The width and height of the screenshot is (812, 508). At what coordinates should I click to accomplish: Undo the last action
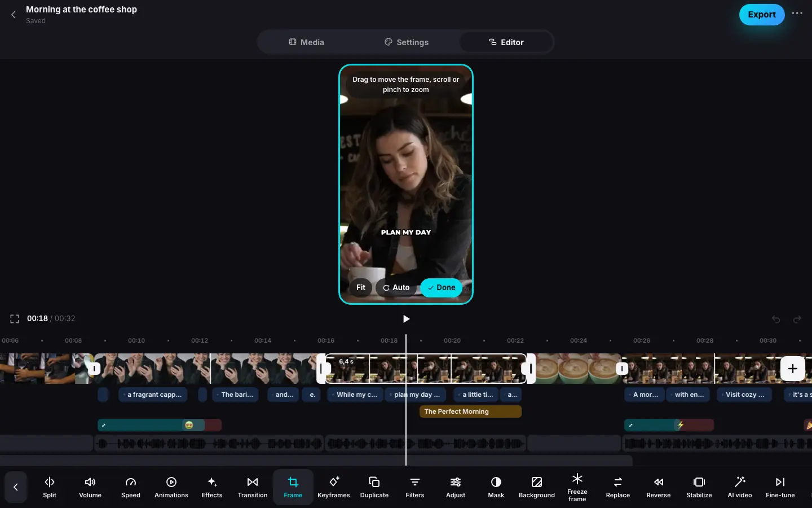[776, 319]
